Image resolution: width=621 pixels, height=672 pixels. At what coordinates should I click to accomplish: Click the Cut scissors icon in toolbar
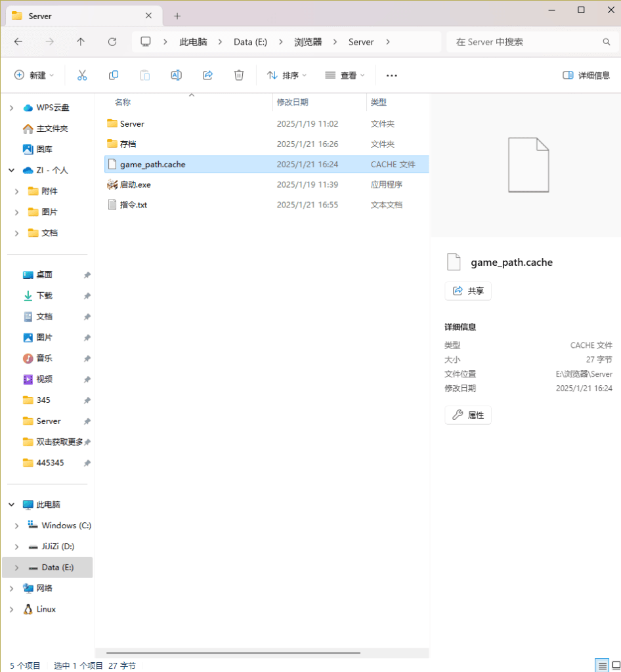tap(82, 75)
